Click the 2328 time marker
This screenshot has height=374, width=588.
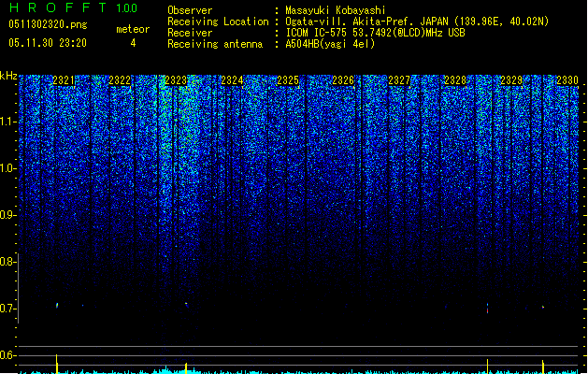coord(455,80)
